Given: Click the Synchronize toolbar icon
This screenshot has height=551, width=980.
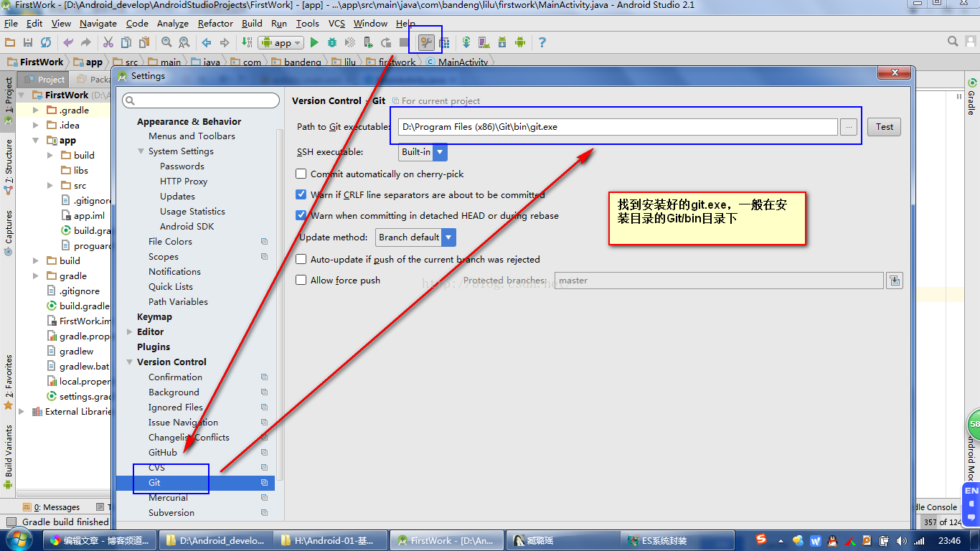Looking at the screenshot, I should [46, 42].
